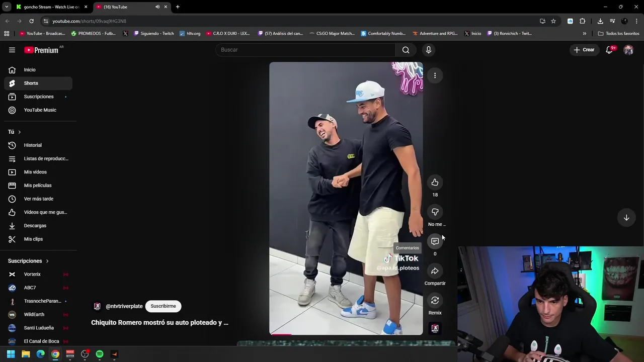Open Todos los favoritos folder
The image size is (644, 362).
(618, 34)
